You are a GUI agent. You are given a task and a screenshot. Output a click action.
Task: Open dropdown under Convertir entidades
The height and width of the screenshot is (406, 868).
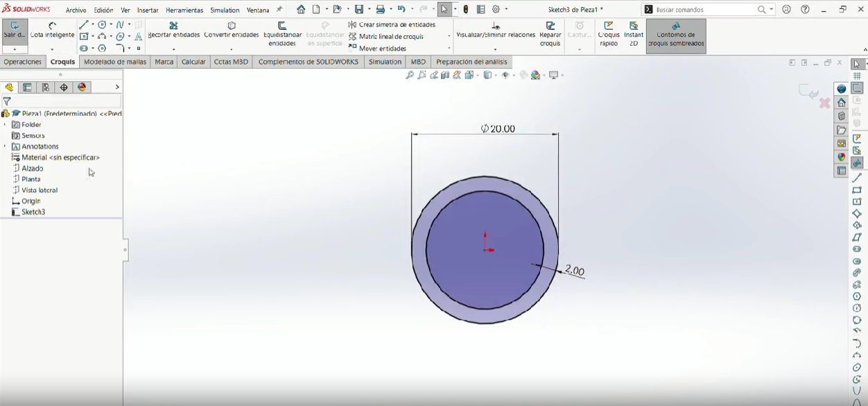coord(232,50)
